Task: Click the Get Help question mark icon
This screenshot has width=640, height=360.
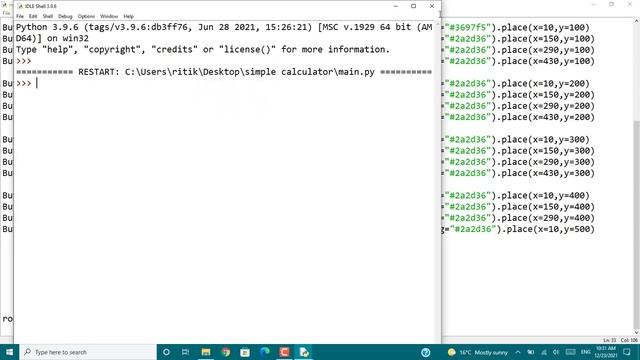Action: coord(425,352)
